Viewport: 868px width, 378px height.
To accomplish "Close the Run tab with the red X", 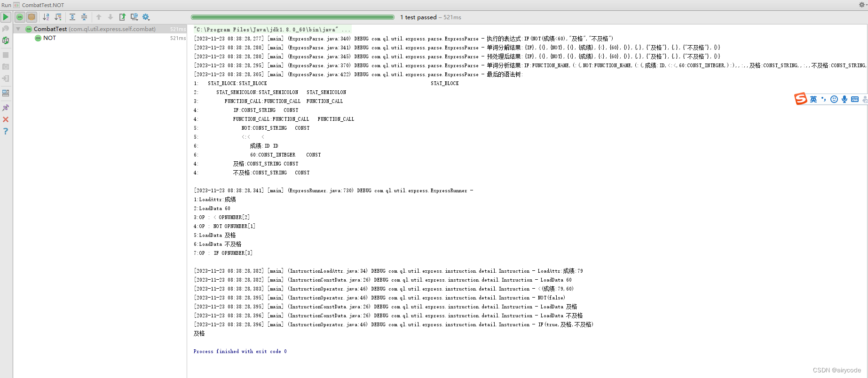I will (6, 119).
